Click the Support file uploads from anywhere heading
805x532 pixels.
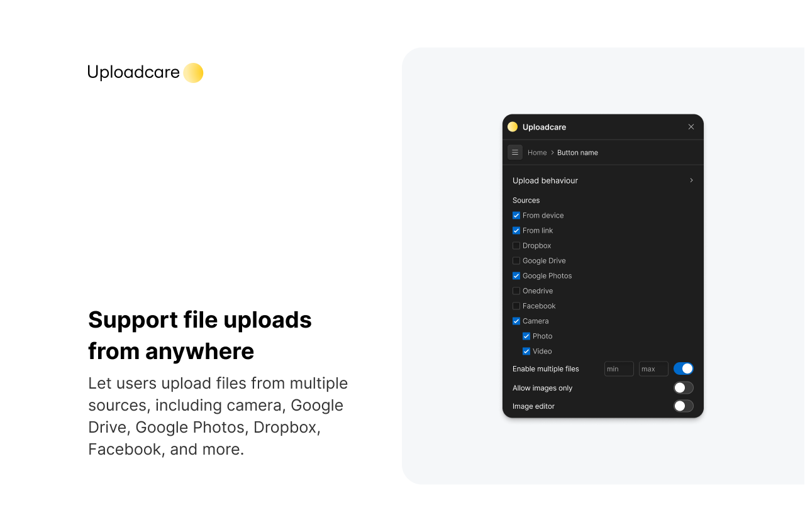200,335
